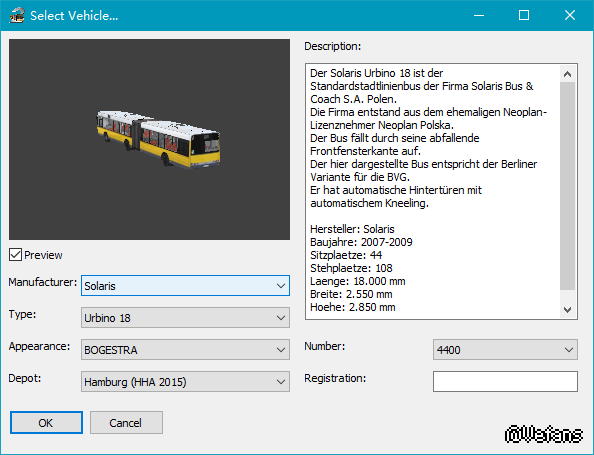This screenshot has width=594, height=455.
Task: Click into the Registration text field
Action: pyautogui.click(x=505, y=382)
